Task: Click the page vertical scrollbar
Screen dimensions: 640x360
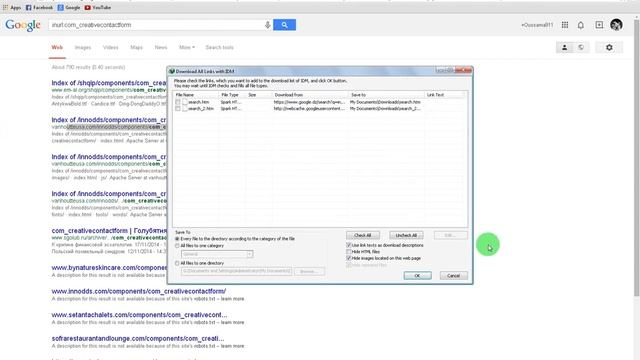Action: pos(636,157)
